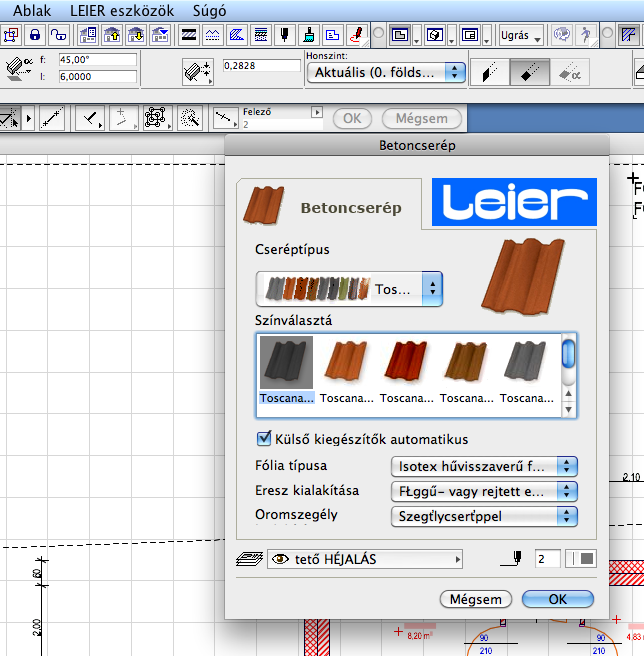
Task: Select the perpendicular edge roof toggle
Action: click(529, 72)
